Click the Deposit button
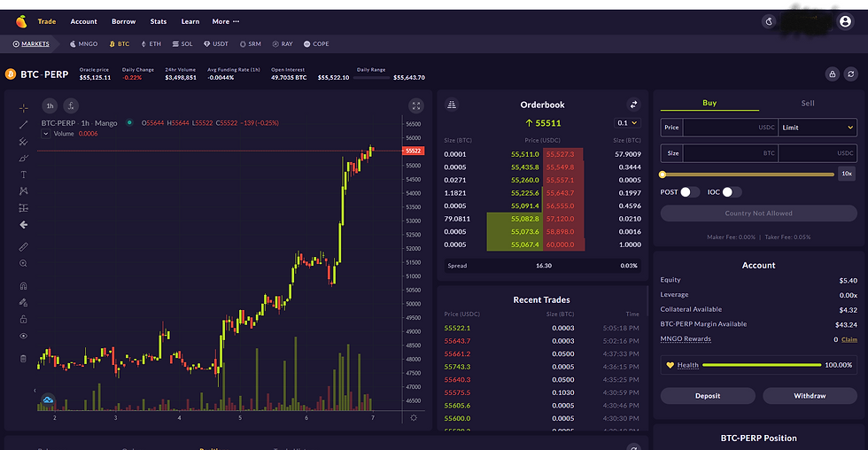868x450 pixels. click(708, 396)
